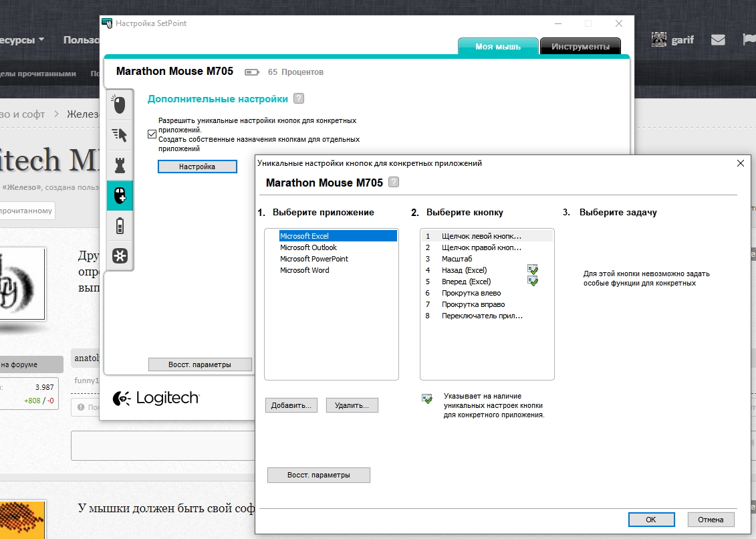Select button 8 Переключатель приложений

(x=487, y=316)
